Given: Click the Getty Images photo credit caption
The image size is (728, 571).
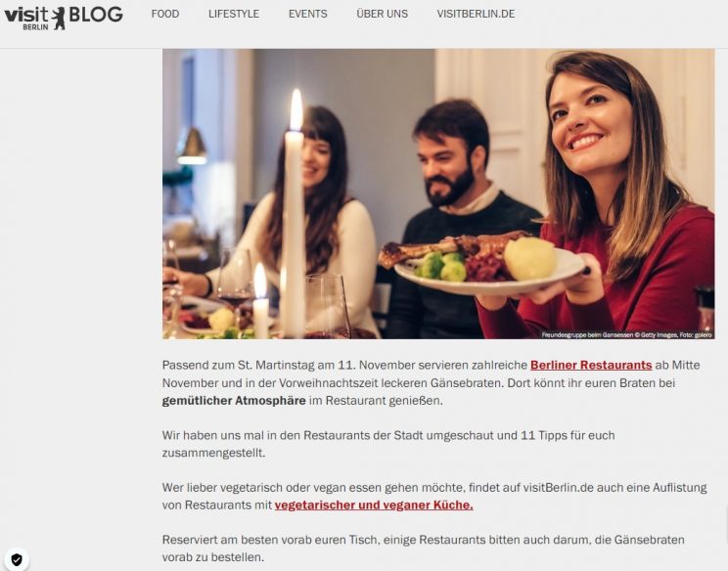Looking at the screenshot, I should click(627, 335).
